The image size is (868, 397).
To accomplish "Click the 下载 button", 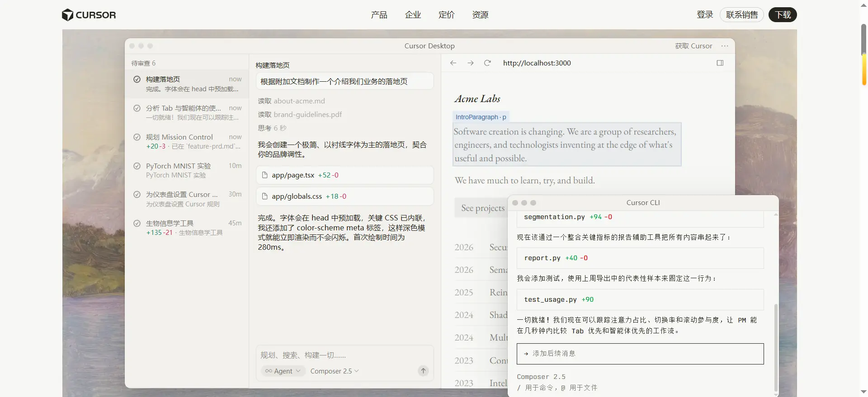I will (x=783, y=15).
